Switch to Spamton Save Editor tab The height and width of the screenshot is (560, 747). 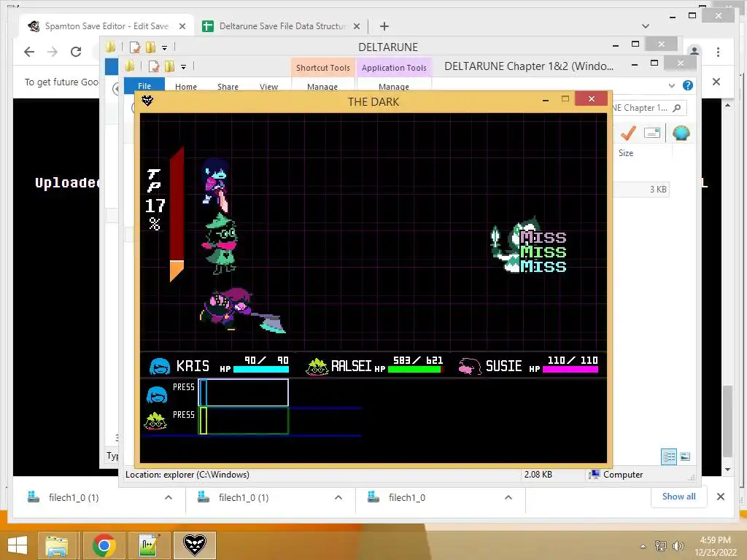[x=107, y=26]
